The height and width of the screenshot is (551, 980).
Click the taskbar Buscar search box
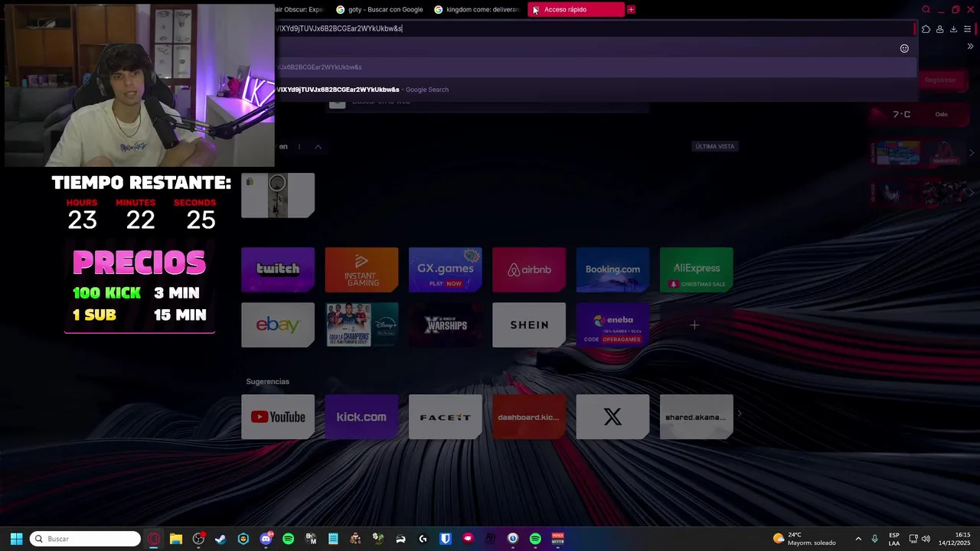pos(86,539)
